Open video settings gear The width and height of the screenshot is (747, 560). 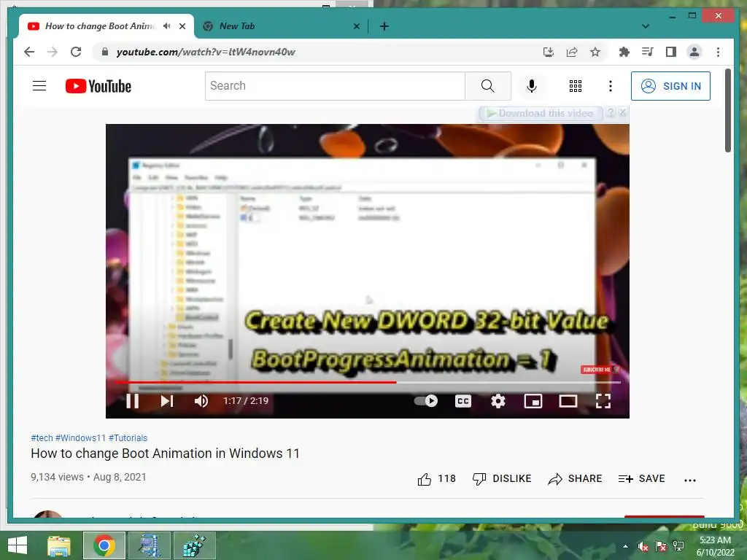pyautogui.click(x=498, y=401)
